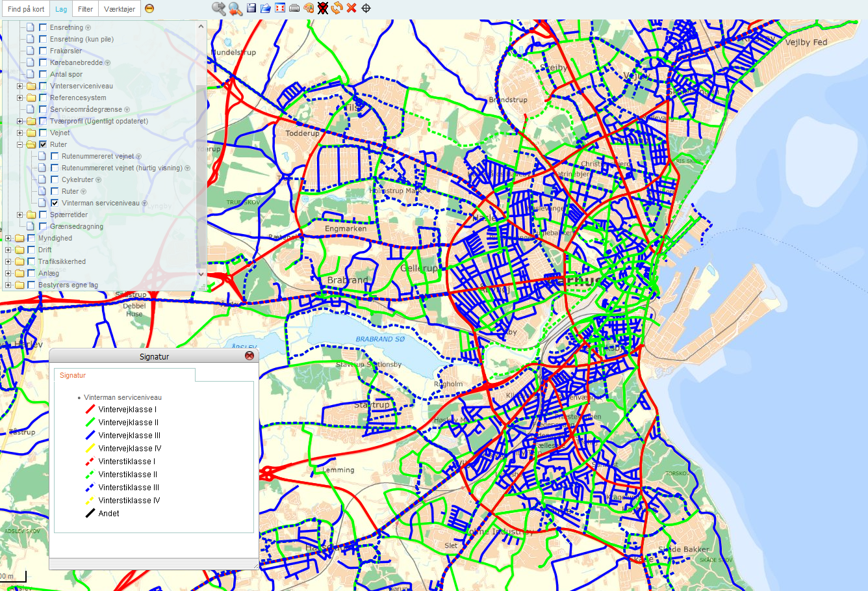868x591 pixels.
Task: Click the save (floppy disk) toolbar icon
Action: 251,8
